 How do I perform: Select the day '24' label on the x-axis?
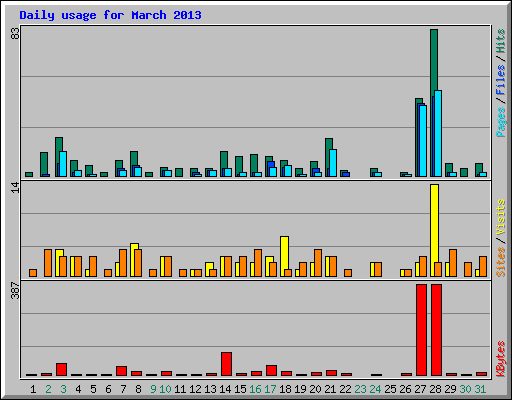point(375,389)
